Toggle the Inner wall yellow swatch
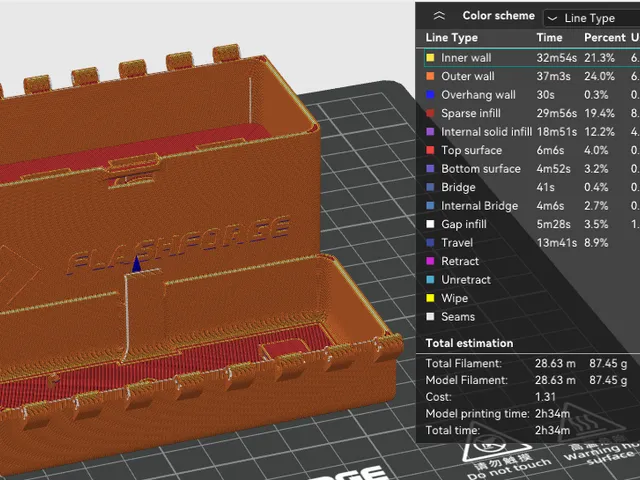The width and height of the screenshot is (640, 480). [x=430, y=58]
